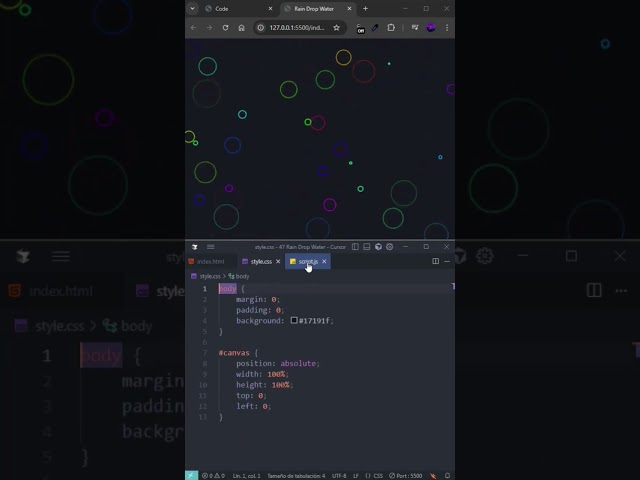
Task: Click the extension icon labeled Off
Action: 360,29
